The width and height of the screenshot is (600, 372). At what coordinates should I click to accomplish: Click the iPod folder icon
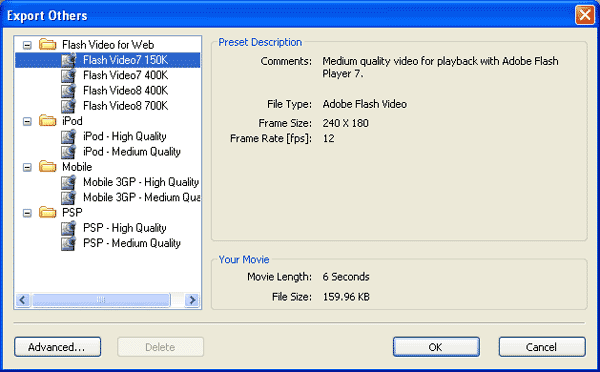(47, 121)
